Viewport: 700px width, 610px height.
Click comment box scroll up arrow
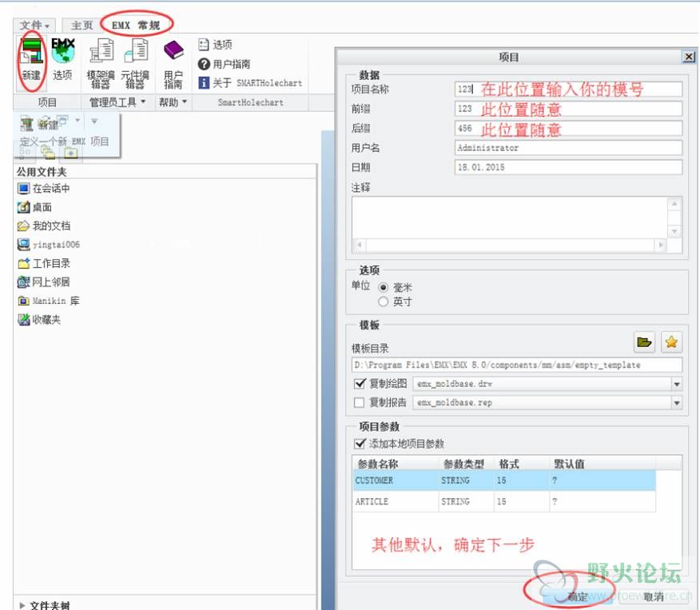coord(674,204)
